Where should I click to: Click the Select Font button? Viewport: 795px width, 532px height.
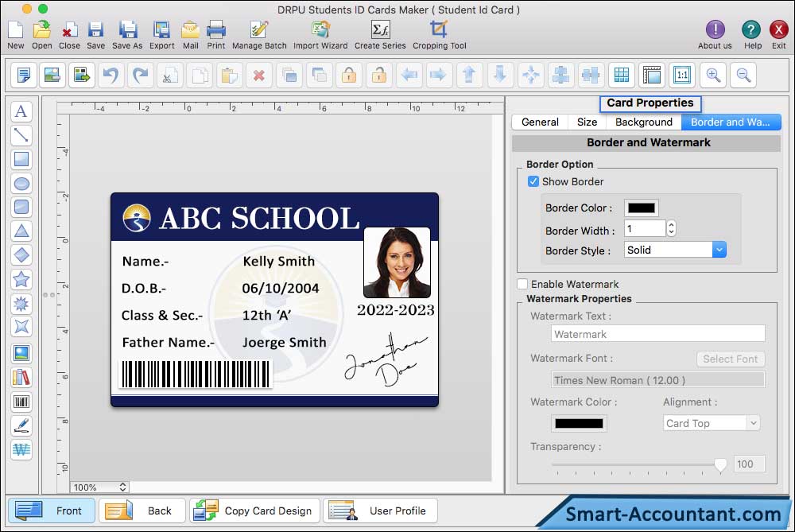730,359
